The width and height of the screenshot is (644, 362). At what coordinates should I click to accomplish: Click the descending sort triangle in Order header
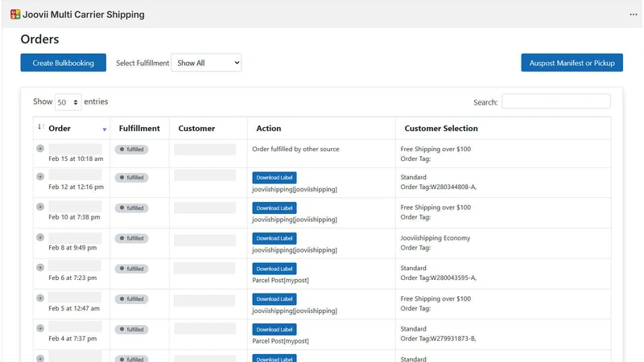point(105,130)
